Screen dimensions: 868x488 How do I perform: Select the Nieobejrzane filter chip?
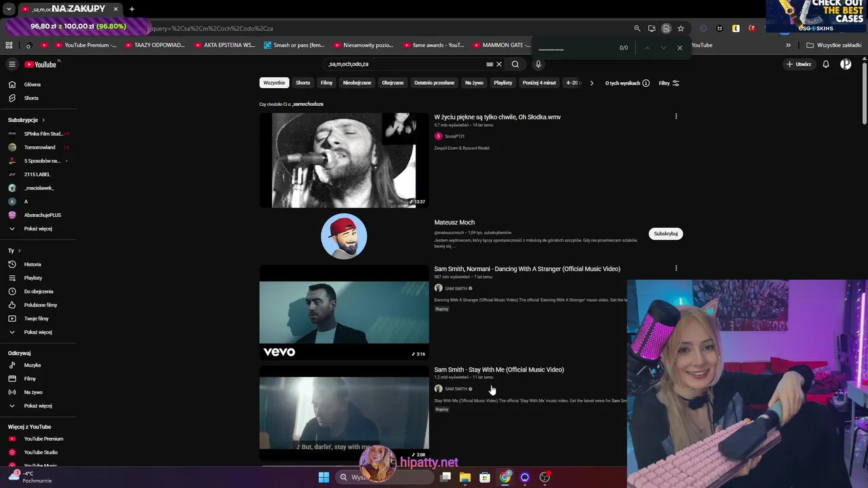pyautogui.click(x=357, y=83)
